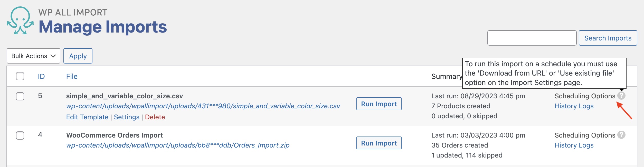Toggle the select-all checkbox in table header

(20, 76)
